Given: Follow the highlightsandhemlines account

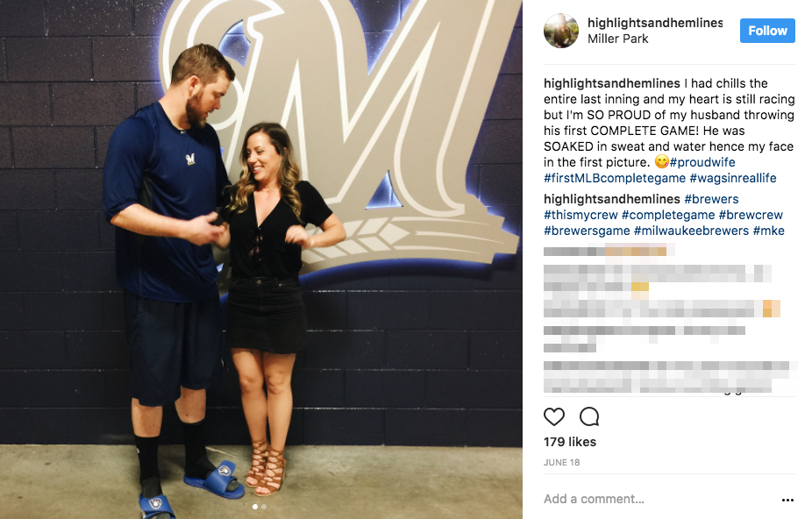Looking at the screenshot, I should pos(767,31).
